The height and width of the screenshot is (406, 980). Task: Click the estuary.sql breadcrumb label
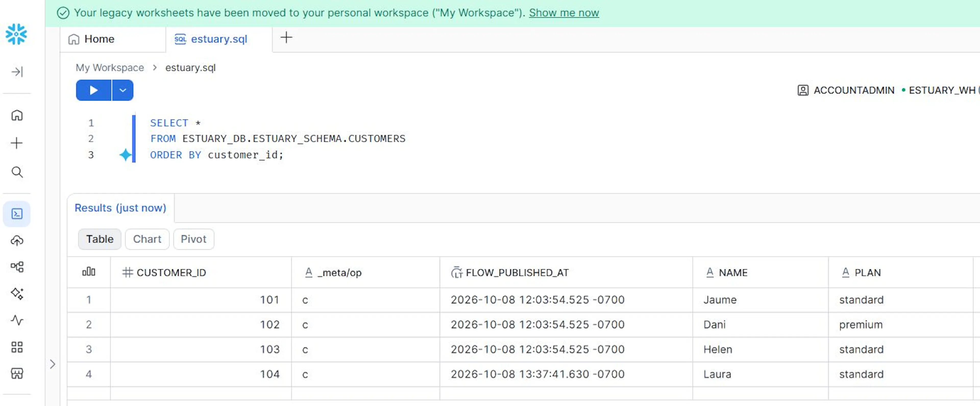point(190,67)
